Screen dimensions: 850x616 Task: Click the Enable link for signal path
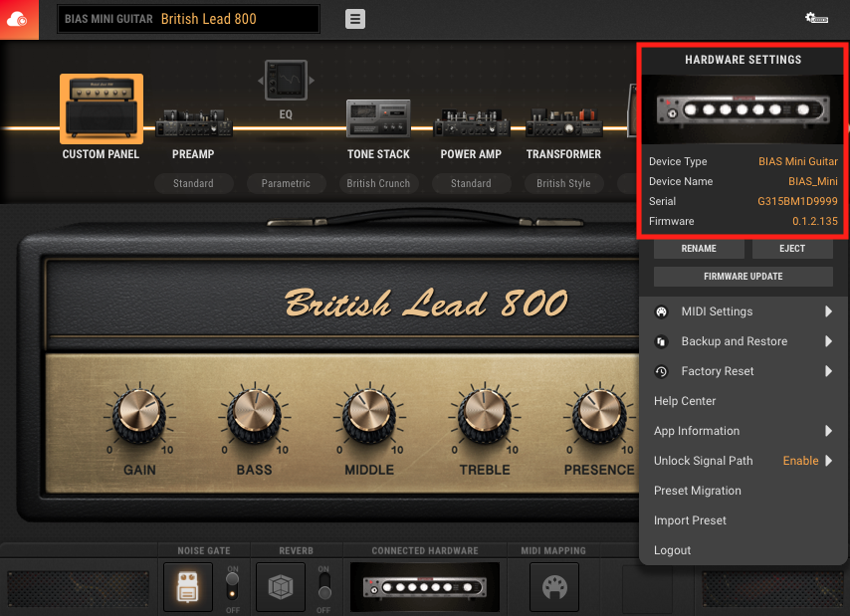click(x=800, y=461)
